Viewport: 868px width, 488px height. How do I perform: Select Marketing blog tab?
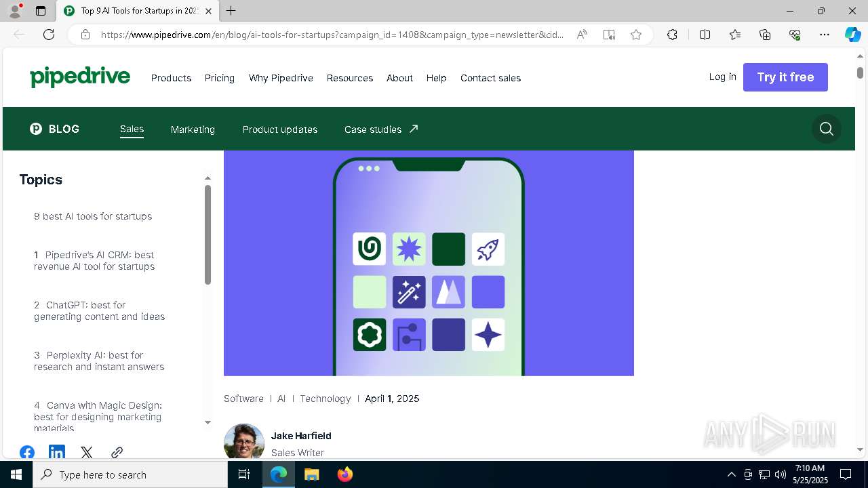point(193,129)
